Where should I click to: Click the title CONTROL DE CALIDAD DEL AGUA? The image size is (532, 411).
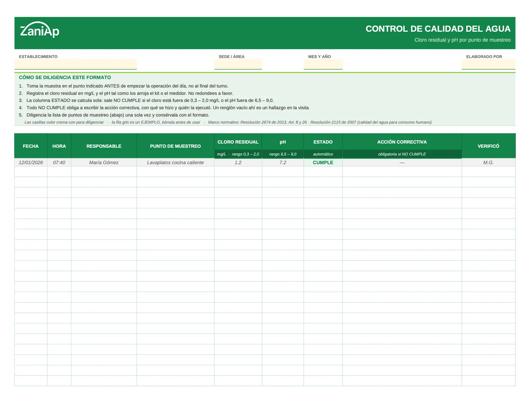point(438,29)
